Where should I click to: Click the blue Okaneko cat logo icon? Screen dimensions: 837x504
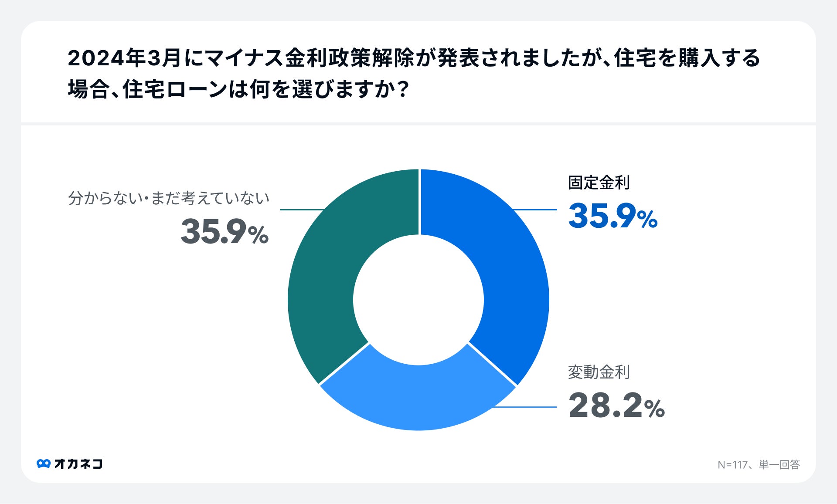[43, 464]
